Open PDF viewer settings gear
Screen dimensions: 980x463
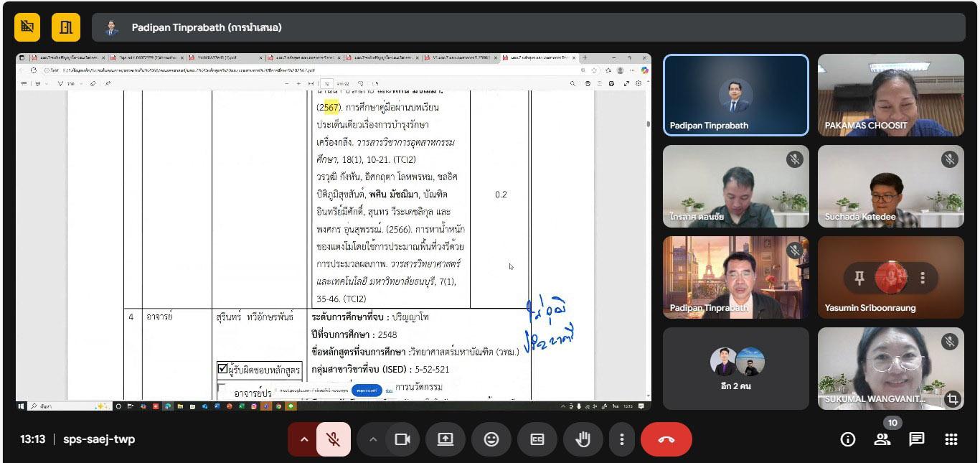[x=639, y=83]
